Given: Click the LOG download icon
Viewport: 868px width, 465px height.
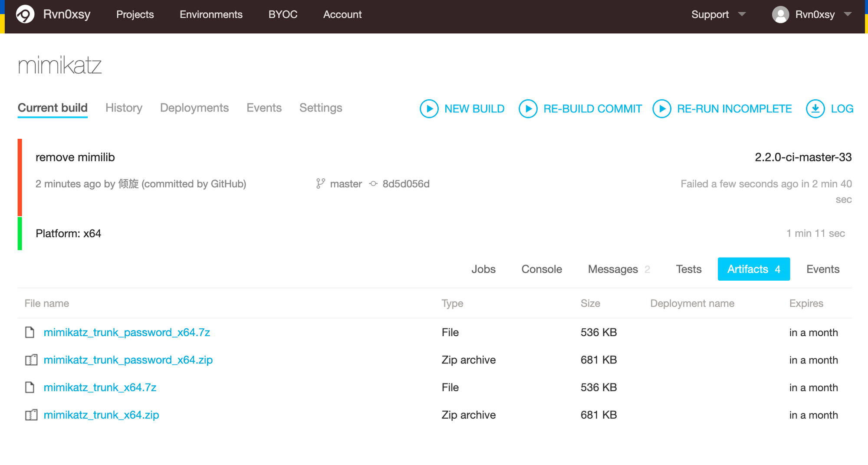Looking at the screenshot, I should click(815, 108).
